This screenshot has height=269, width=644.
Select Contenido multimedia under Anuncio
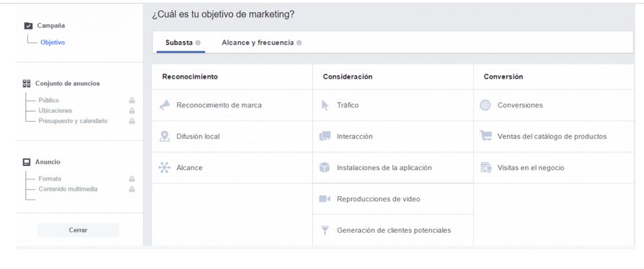tap(69, 190)
